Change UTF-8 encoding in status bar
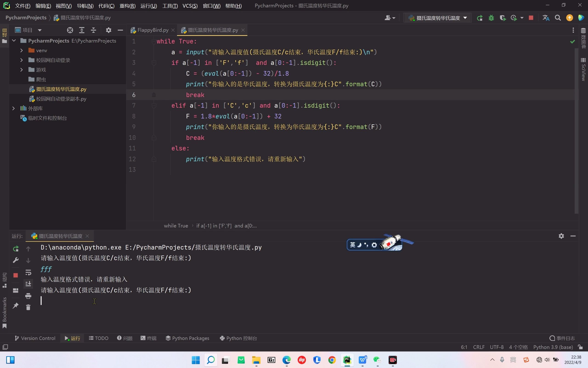Screen dimensions: 588x368 (497, 347)
